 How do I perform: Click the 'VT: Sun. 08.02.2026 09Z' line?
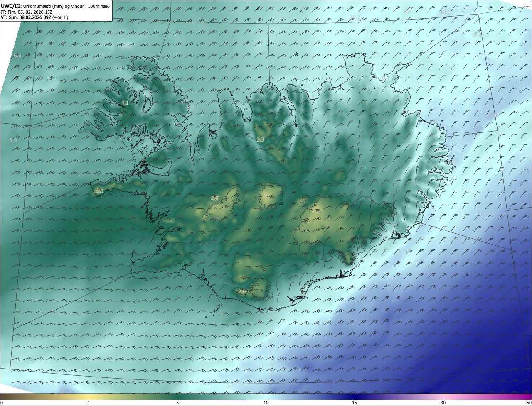point(26,17)
